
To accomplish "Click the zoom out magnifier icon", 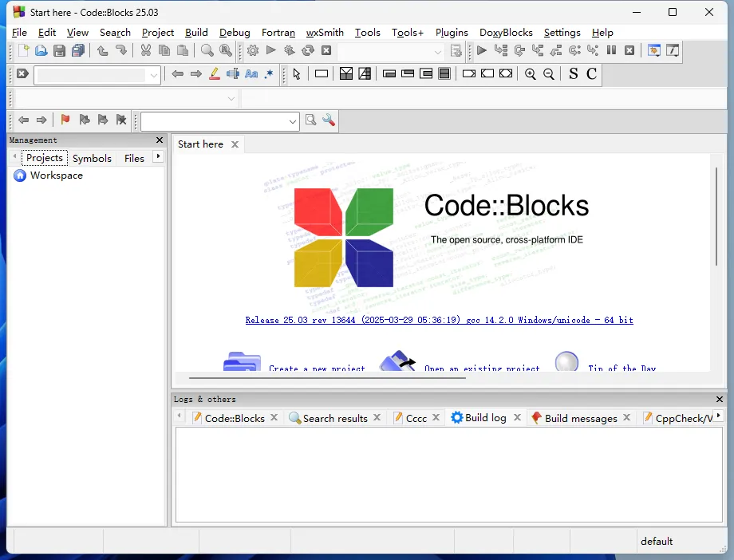I will (549, 74).
